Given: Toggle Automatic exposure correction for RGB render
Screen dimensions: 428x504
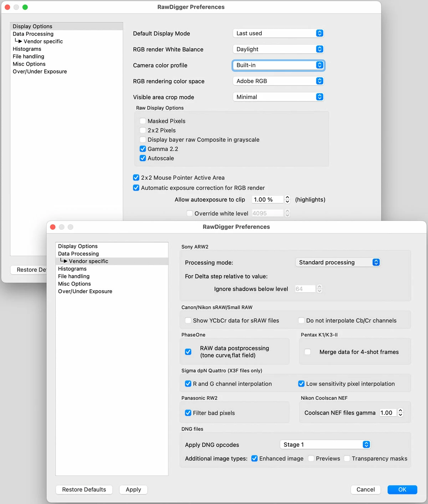Looking at the screenshot, I should [x=136, y=188].
